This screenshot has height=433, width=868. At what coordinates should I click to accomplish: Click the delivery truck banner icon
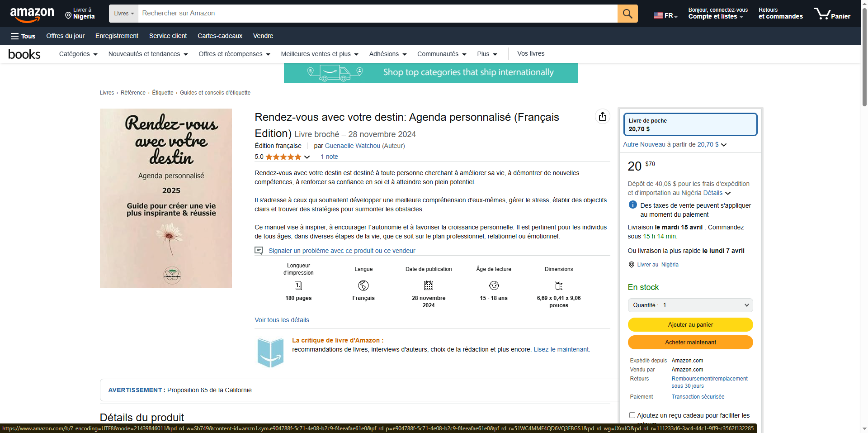[335, 72]
